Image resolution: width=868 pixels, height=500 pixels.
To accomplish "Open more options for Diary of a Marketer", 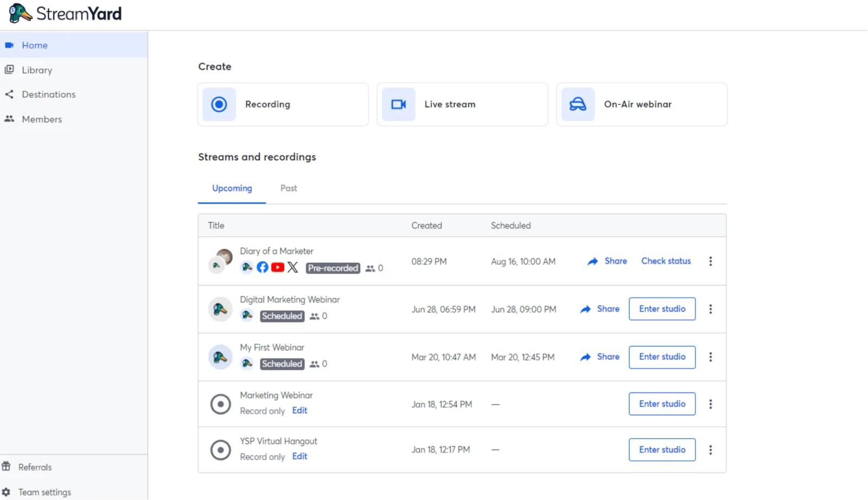I will point(710,261).
